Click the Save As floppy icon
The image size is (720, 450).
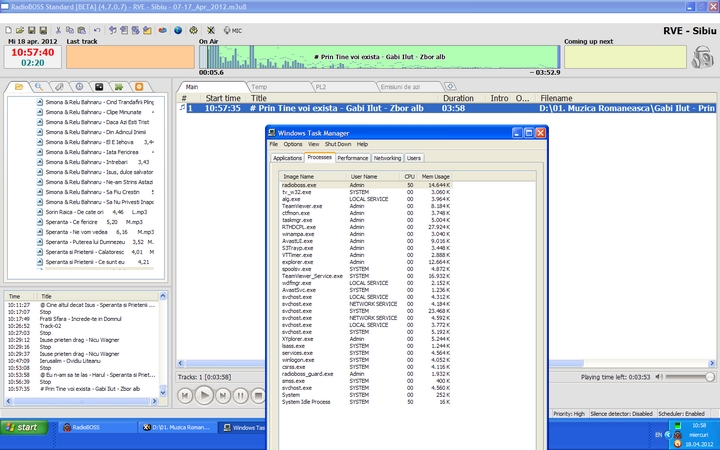(43, 30)
